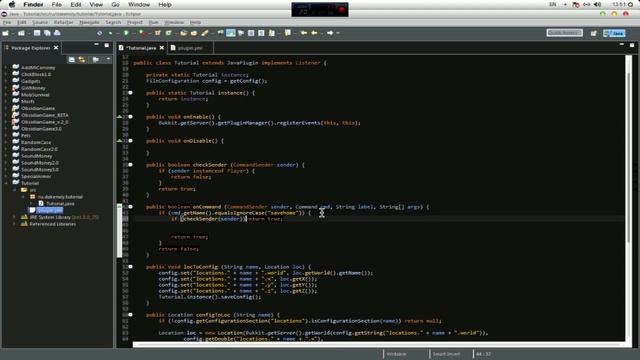Image resolution: width=640 pixels, height=360 pixels.
Task: Open Eclipse Source menu
Action: coord(40,22)
